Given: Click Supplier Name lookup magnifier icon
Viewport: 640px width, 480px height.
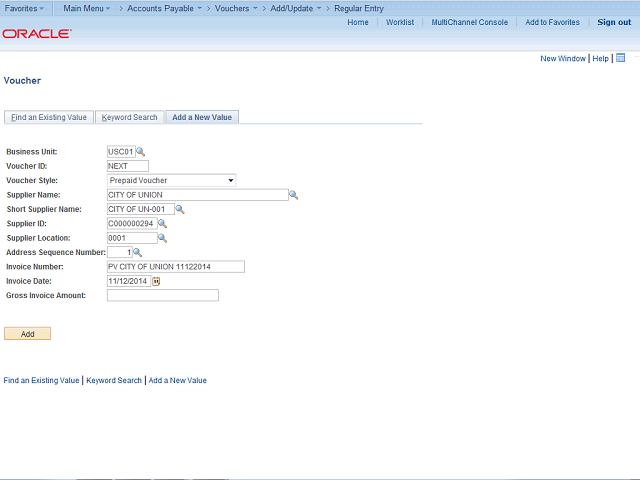Looking at the screenshot, I should coord(293,195).
